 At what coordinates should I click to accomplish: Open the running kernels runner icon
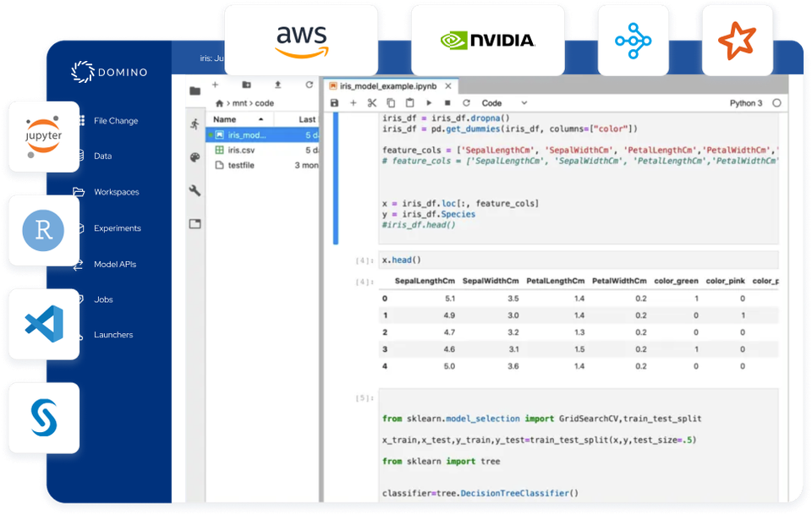tap(195, 123)
